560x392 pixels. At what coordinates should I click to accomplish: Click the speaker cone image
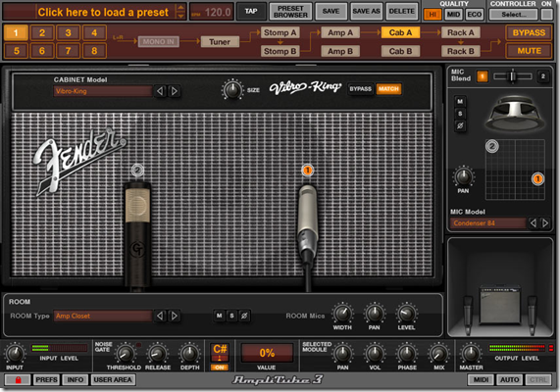point(515,115)
